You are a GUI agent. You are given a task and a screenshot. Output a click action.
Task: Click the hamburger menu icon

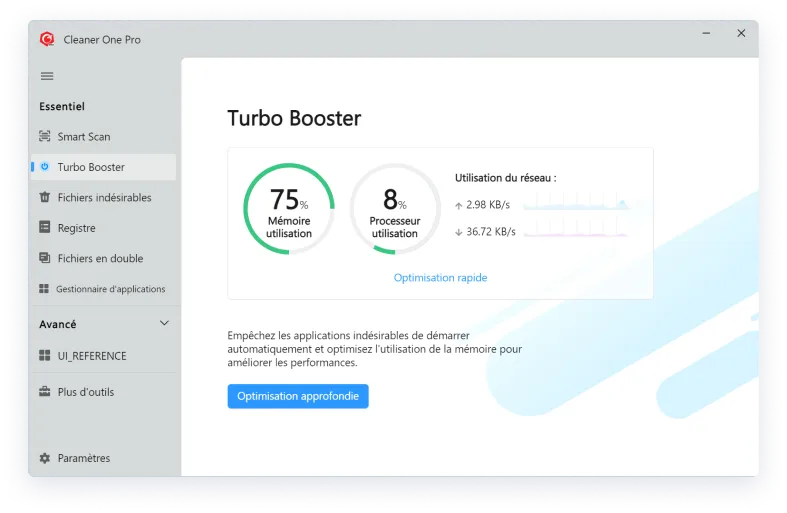point(46,76)
